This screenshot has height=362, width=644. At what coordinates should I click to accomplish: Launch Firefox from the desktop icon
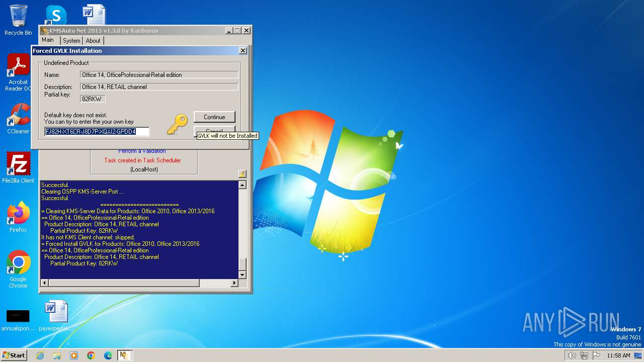tap(18, 217)
